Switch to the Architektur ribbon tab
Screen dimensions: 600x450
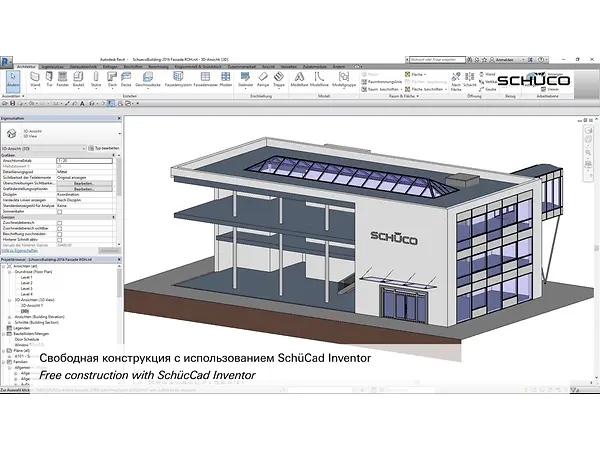pos(26,67)
